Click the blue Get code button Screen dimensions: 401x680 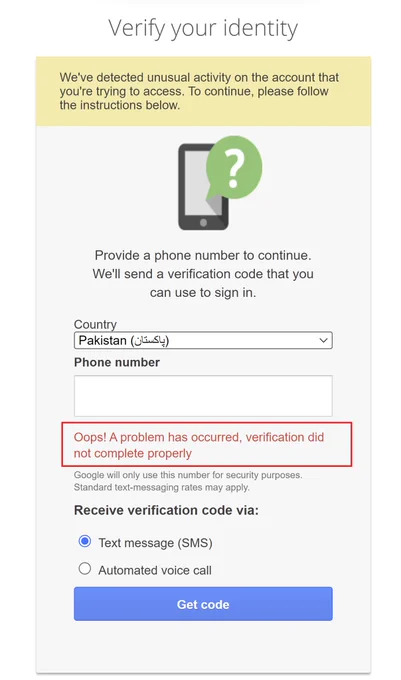click(x=203, y=604)
